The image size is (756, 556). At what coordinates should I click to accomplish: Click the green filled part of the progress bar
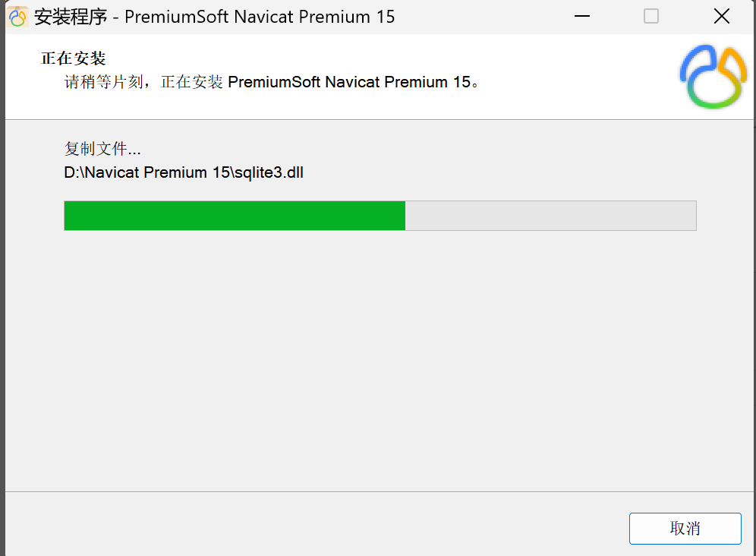point(235,216)
